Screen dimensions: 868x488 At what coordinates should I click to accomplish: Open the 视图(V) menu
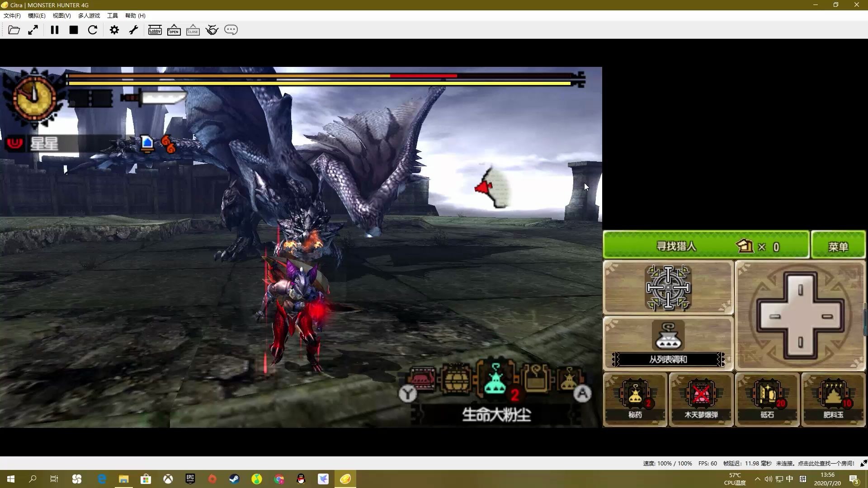coord(61,15)
